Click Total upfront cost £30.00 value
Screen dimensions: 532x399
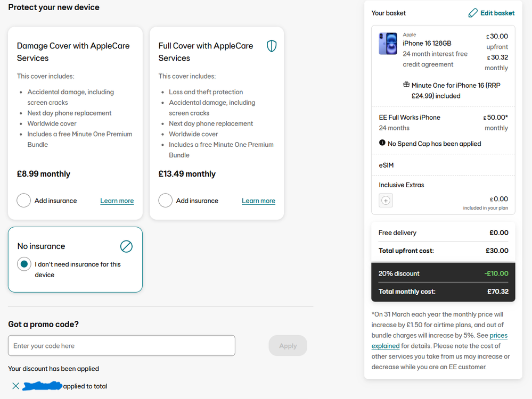click(x=497, y=251)
